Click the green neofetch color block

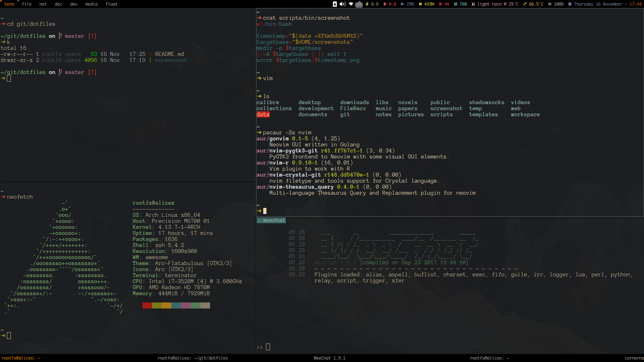[x=195, y=306]
